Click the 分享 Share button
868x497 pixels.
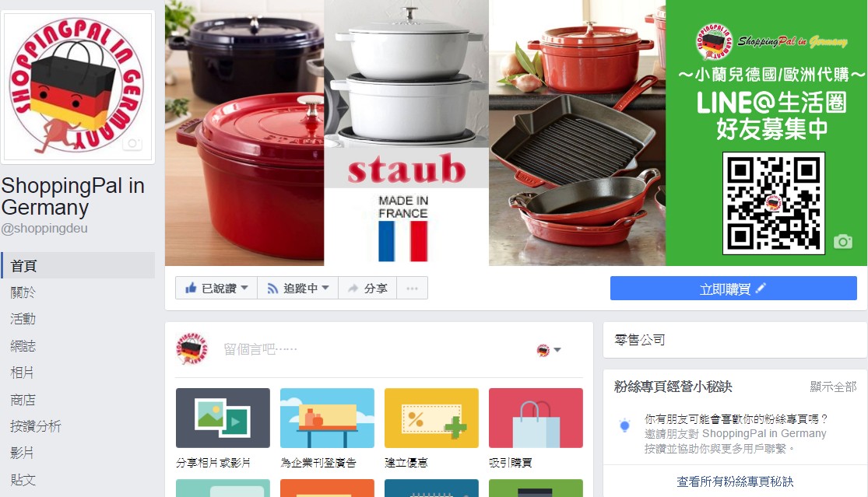tap(367, 288)
